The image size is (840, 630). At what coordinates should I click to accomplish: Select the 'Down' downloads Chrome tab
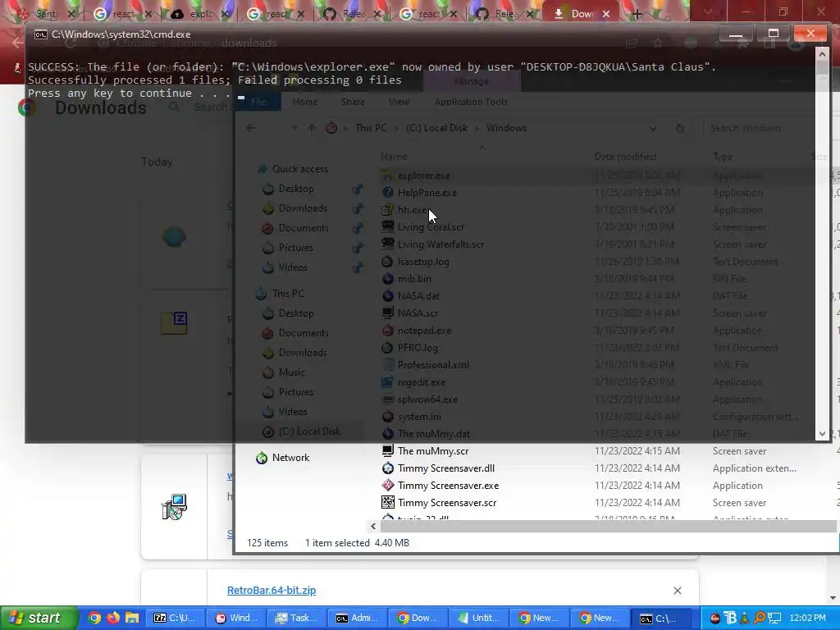581,14
